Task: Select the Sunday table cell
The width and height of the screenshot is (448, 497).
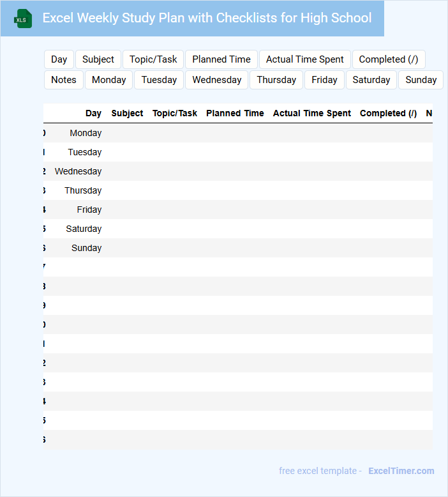Action: pos(86,248)
